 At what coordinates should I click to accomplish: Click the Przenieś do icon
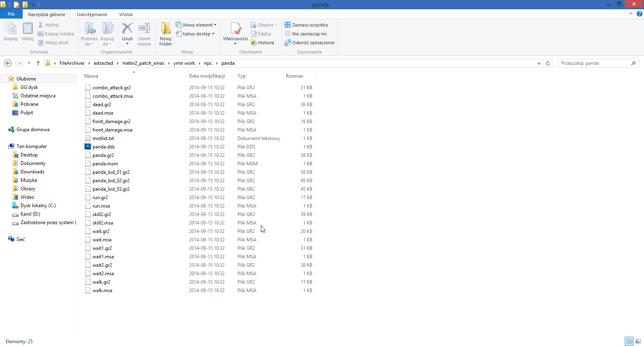[89, 29]
